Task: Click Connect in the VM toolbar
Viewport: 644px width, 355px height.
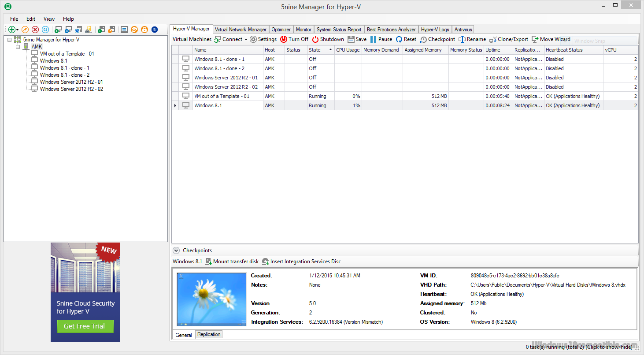Action: (228, 39)
